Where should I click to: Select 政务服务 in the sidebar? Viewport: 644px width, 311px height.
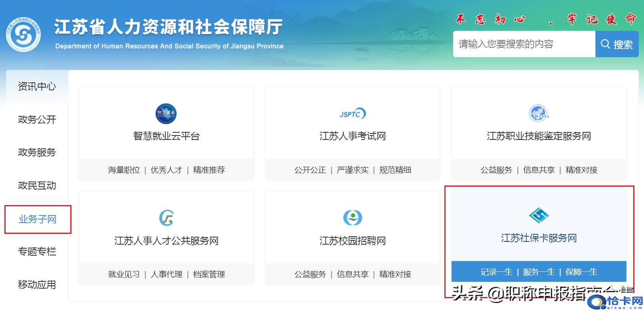37,152
